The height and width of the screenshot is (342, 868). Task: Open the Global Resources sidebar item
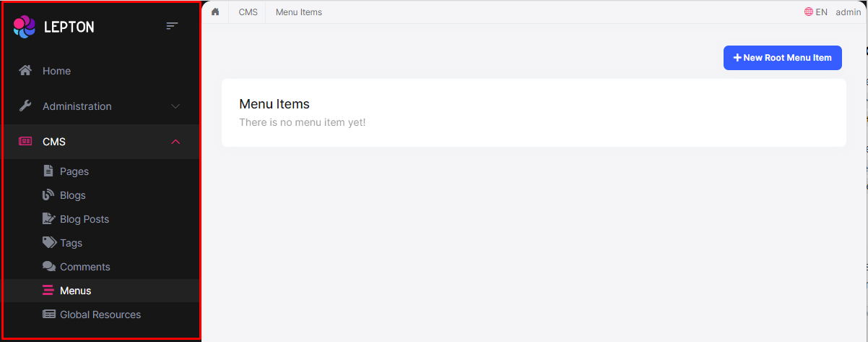click(100, 315)
